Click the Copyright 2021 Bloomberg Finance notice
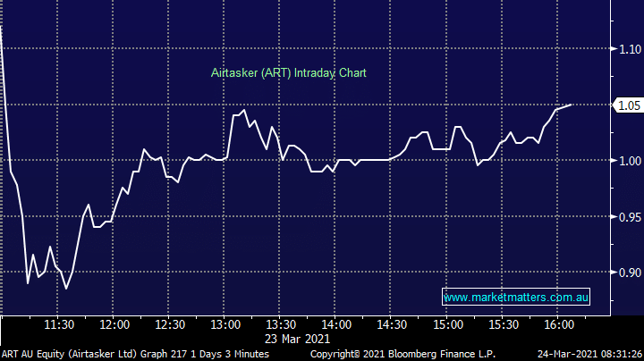This screenshot has width=644, height=361. tap(402, 354)
